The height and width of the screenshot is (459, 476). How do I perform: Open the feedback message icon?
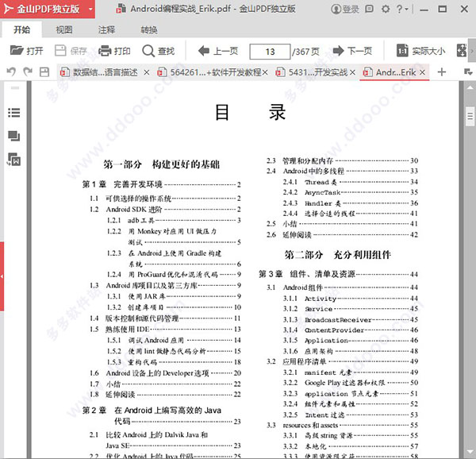click(x=369, y=9)
